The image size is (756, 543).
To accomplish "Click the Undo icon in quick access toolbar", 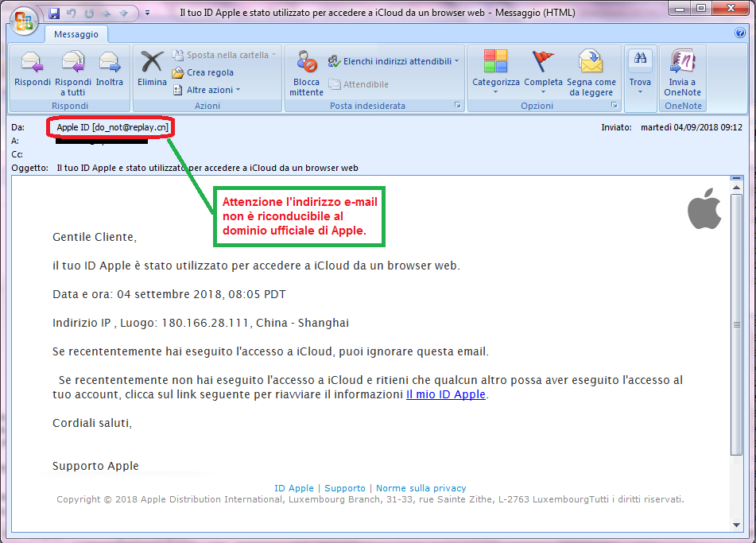I will pos(72,14).
